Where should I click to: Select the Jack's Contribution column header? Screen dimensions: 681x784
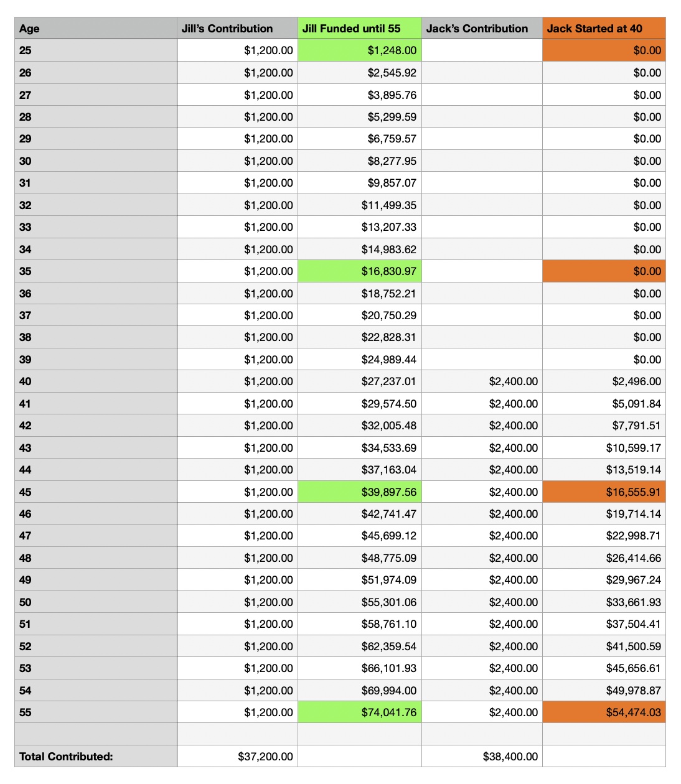(x=481, y=29)
